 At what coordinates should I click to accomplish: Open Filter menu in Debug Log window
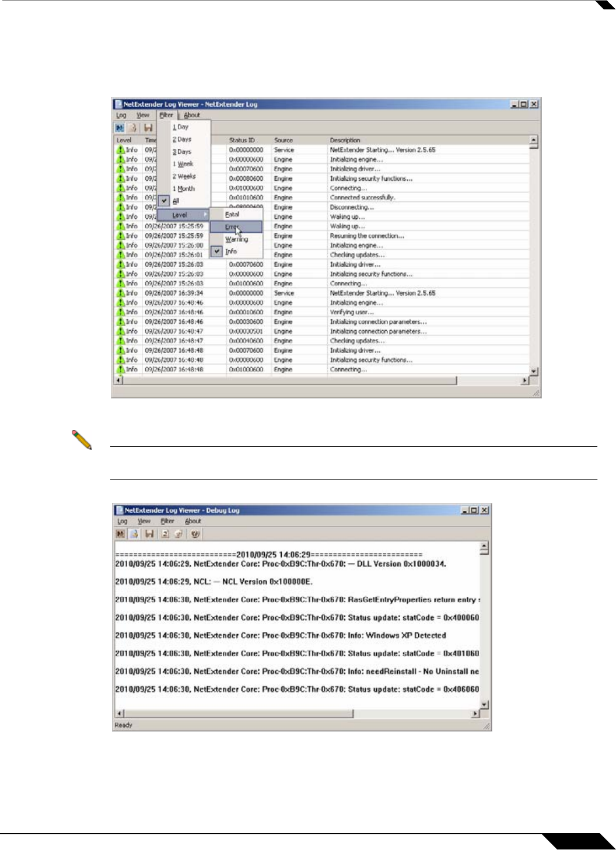pyautogui.click(x=167, y=521)
